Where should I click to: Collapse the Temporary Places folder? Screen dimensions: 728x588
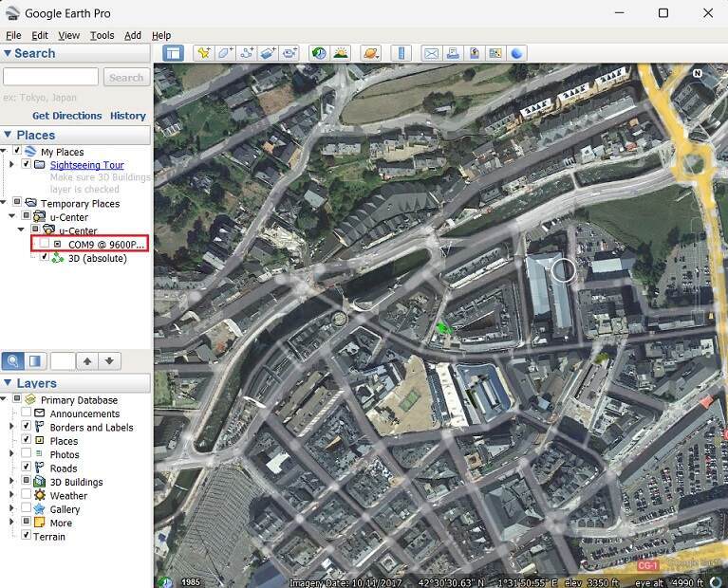coord(6,204)
